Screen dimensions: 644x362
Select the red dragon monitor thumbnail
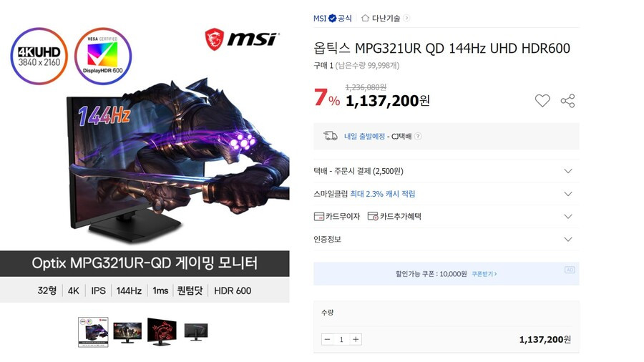(162, 331)
